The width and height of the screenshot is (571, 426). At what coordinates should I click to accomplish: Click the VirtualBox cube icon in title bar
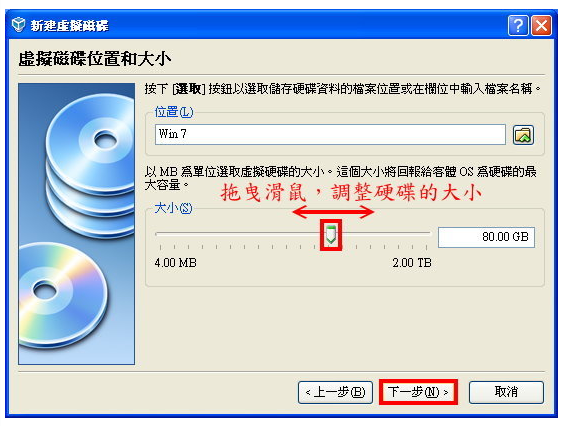(x=18, y=25)
